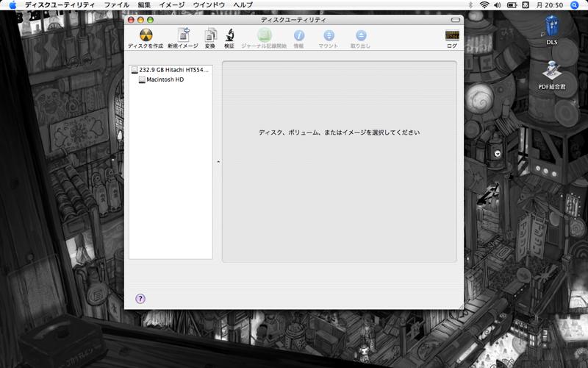Open the ファイル menu
This screenshot has height=368, width=588.
(117, 5)
